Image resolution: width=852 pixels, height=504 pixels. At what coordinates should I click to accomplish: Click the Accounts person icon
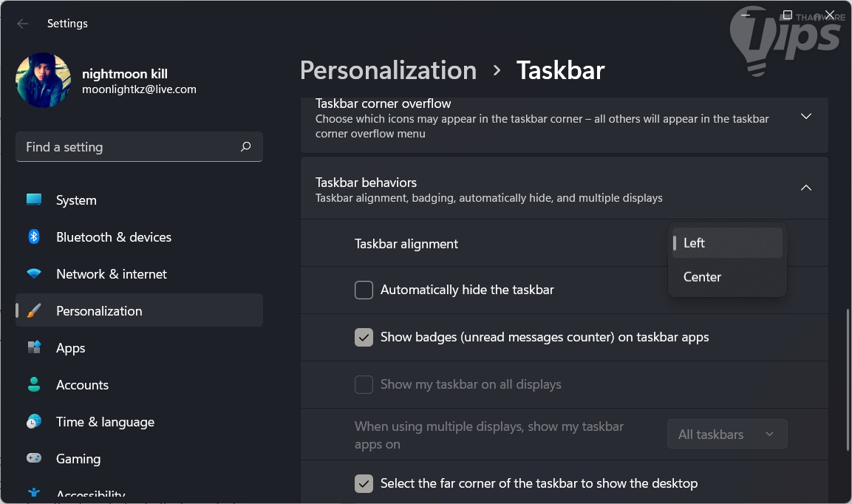(x=34, y=384)
